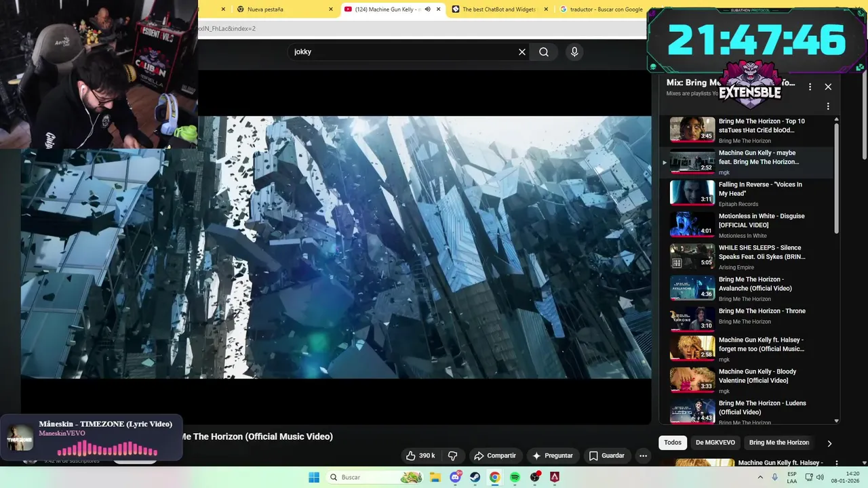Play WHILE SHE SLEEPS - Silence Speaks
868x488 pixels.
pyautogui.click(x=746, y=256)
